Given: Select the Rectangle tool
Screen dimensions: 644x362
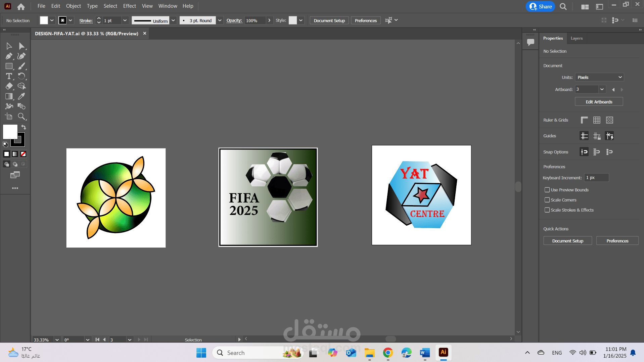Looking at the screenshot, I should point(9,66).
